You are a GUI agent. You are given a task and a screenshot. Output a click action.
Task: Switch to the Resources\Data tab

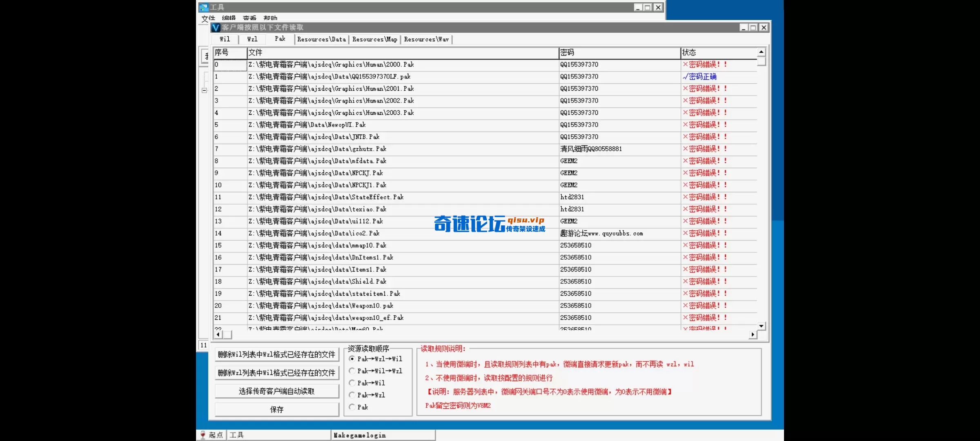321,39
